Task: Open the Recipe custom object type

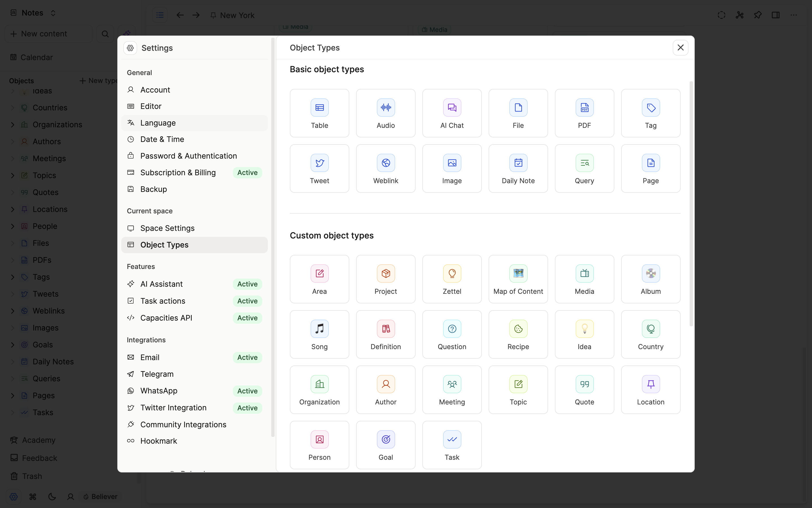Action: [518, 334]
